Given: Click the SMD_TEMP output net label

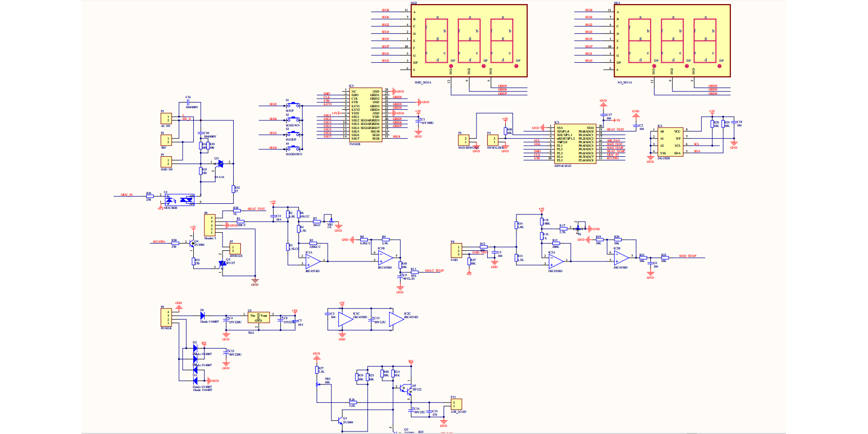Looking at the screenshot, I should click(x=687, y=256).
